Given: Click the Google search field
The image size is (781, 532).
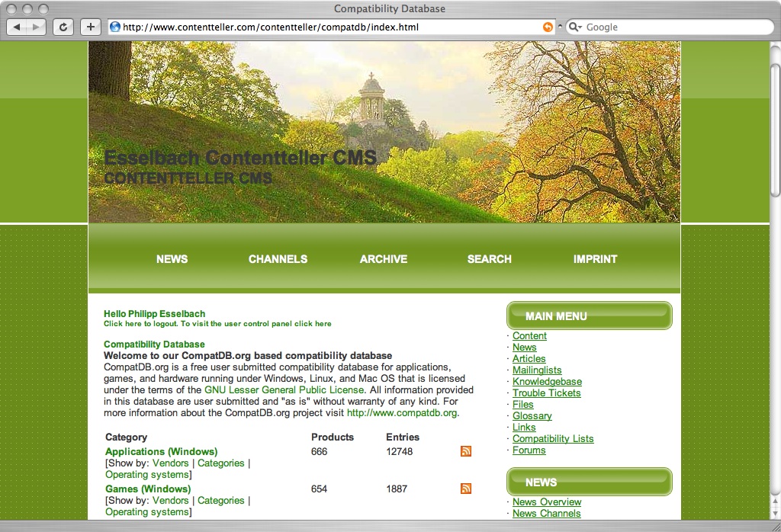Looking at the screenshot, I should pos(670,27).
